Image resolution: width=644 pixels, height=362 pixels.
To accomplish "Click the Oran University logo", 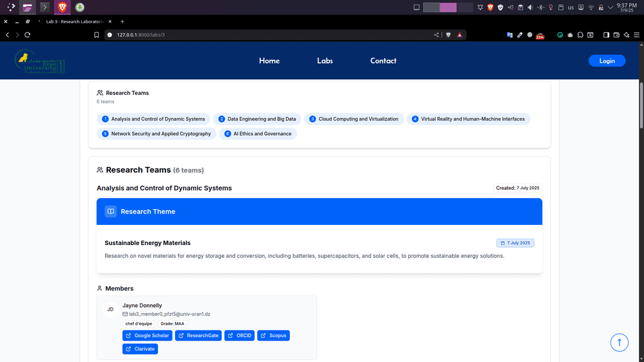I will pyautogui.click(x=40, y=62).
